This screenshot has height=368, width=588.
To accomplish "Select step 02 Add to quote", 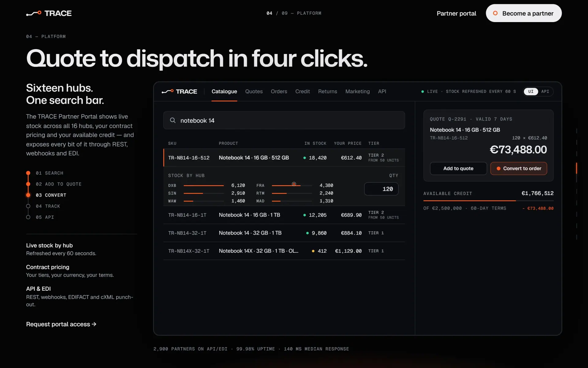I will pos(54,184).
